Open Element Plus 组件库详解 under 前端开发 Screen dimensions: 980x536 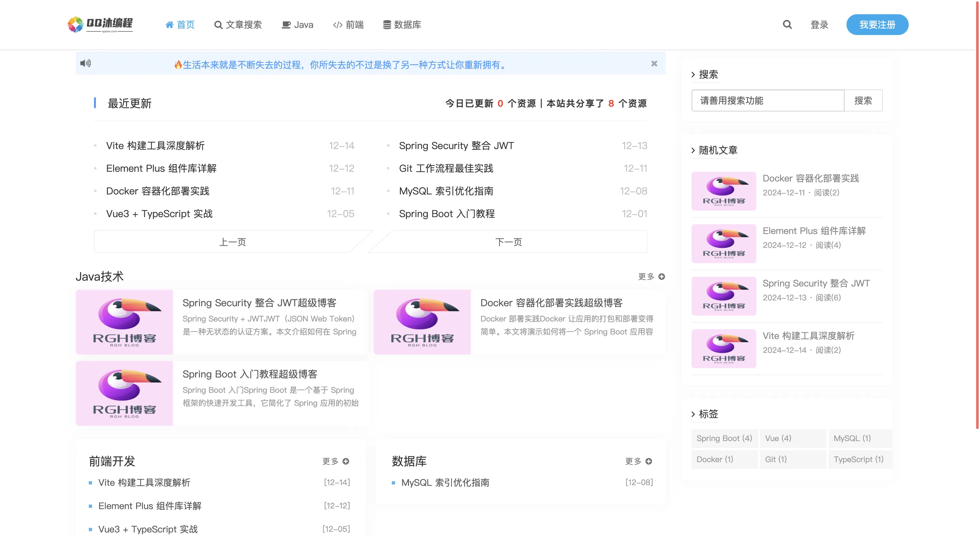coord(150,506)
